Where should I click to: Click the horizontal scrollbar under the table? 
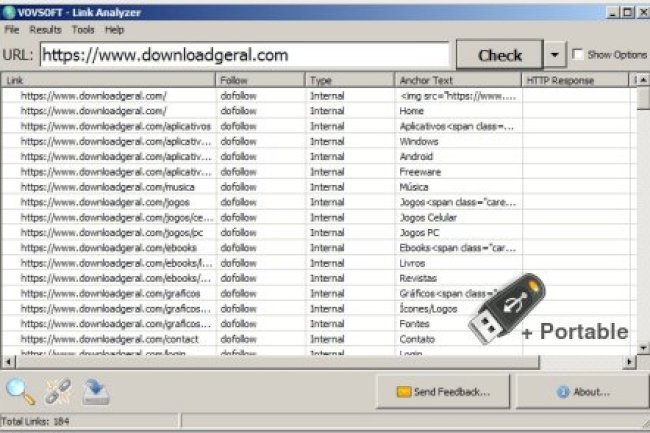tap(300, 361)
